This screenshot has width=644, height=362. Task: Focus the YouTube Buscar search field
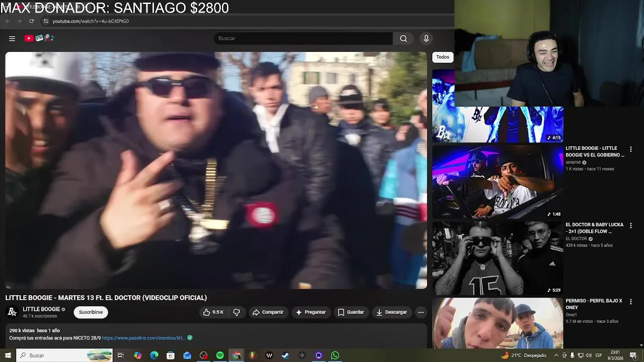point(303,38)
